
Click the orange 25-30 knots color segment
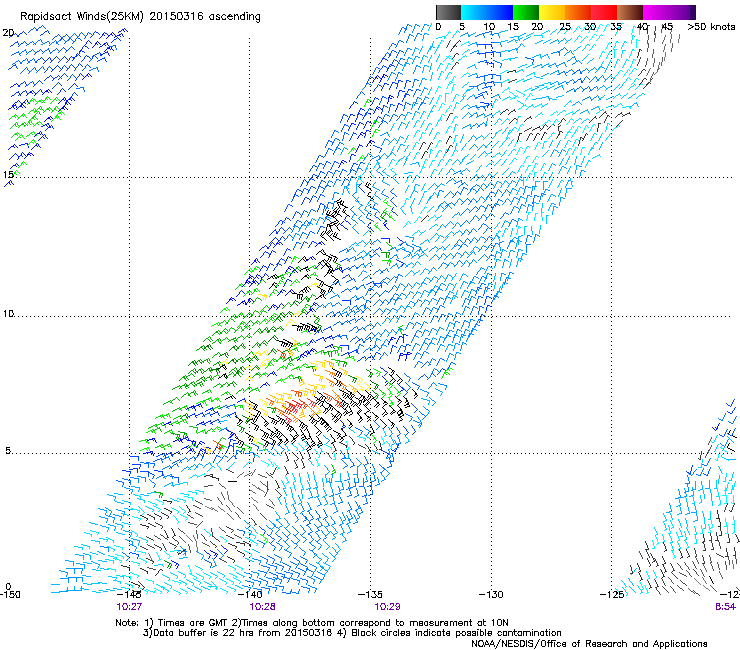tap(578, 12)
